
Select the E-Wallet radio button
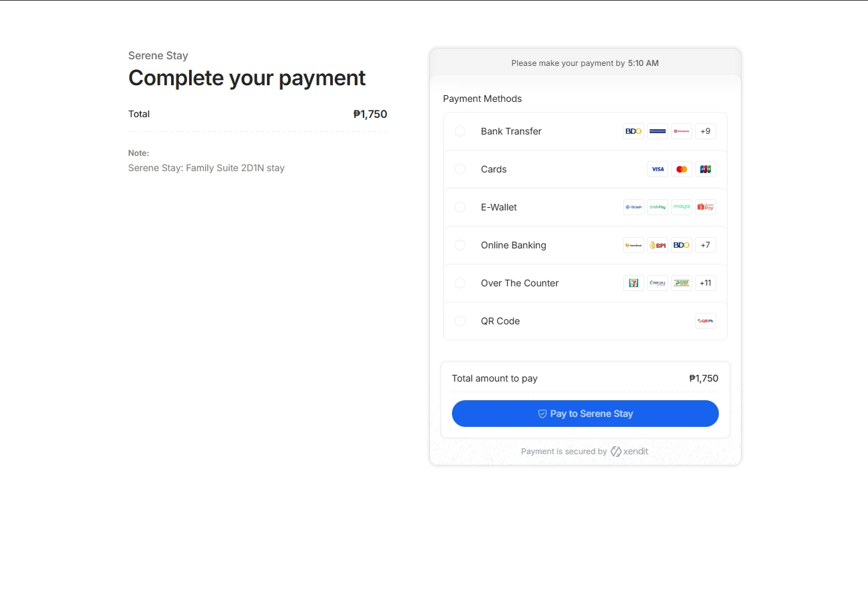pyautogui.click(x=460, y=207)
